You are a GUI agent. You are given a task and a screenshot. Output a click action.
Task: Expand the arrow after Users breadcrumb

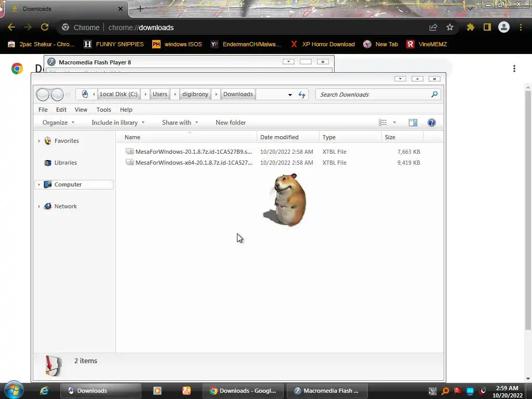click(175, 94)
